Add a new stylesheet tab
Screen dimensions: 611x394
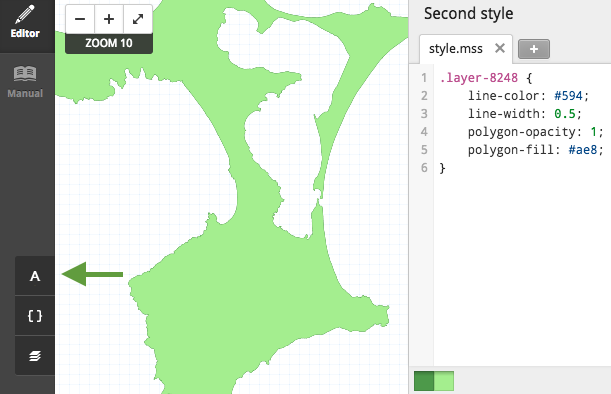click(534, 49)
